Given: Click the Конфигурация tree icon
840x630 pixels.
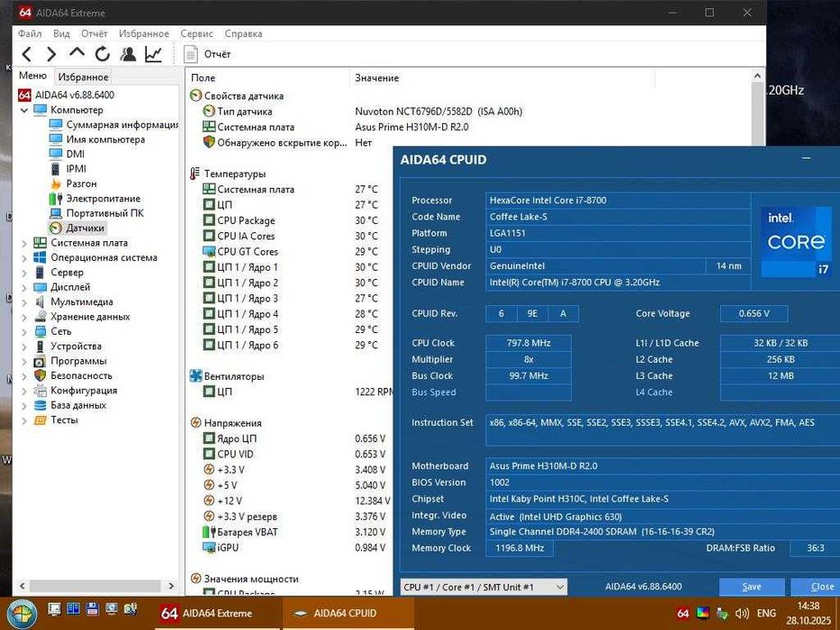Looking at the screenshot, I should (41, 390).
